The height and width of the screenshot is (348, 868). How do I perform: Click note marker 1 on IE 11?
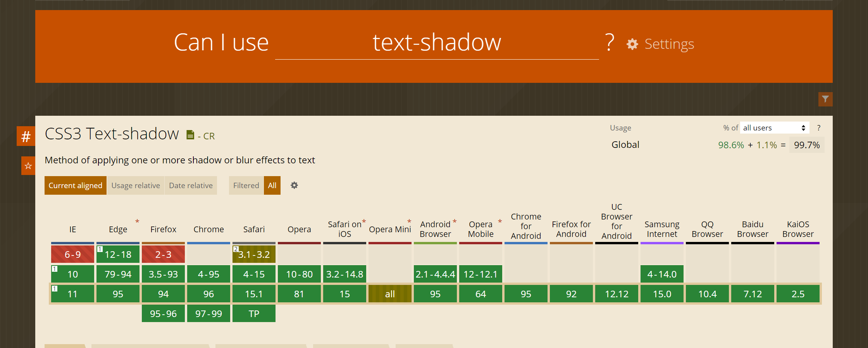(55, 288)
